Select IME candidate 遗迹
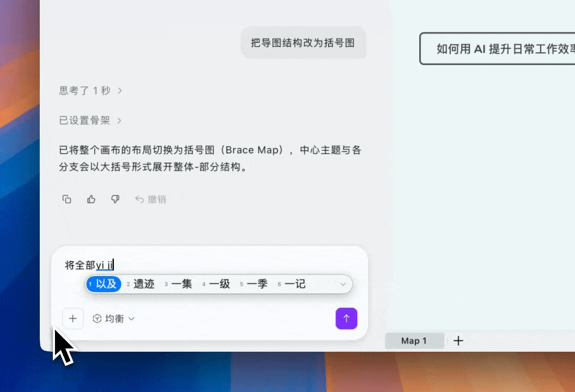 [x=140, y=284]
